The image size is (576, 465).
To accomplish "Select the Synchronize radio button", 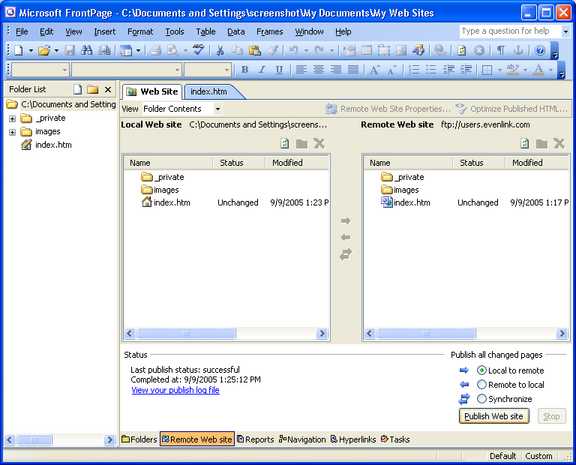I will (481, 399).
